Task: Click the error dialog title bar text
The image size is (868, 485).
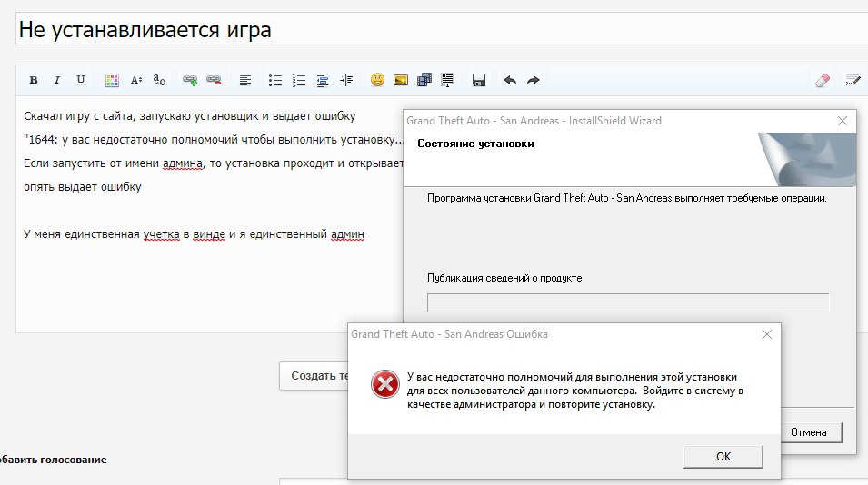Action: pos(449,334)
